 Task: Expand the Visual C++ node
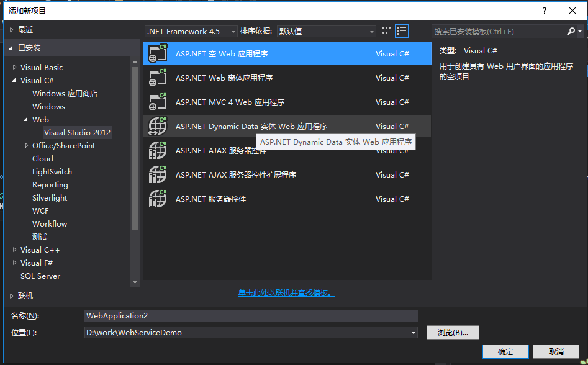(x=15, y=250)
